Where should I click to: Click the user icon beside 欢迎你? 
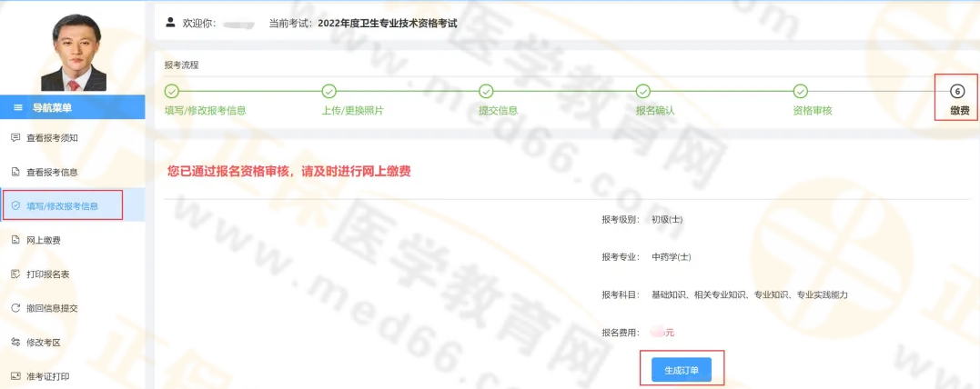click(x=170, y=22)
